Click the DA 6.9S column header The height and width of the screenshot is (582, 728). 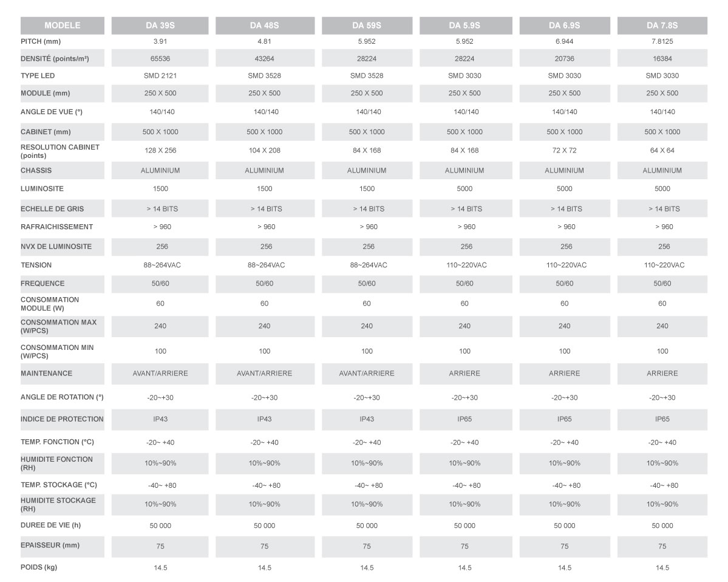565,26
